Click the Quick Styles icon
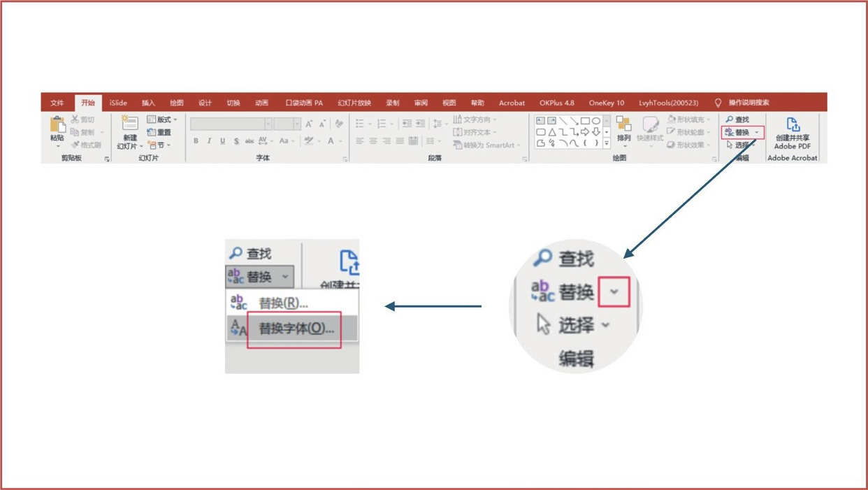This screenshot has height=490, width=868. coord(650,124)
